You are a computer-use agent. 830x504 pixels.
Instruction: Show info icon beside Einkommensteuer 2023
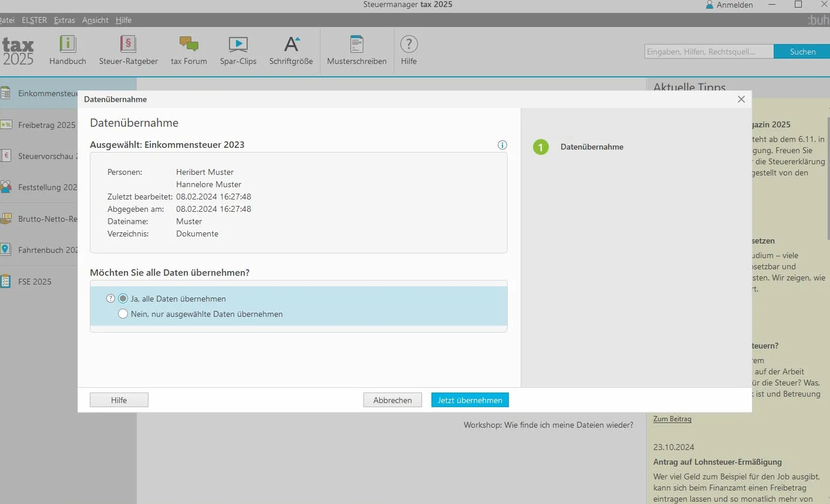[502, 145]
